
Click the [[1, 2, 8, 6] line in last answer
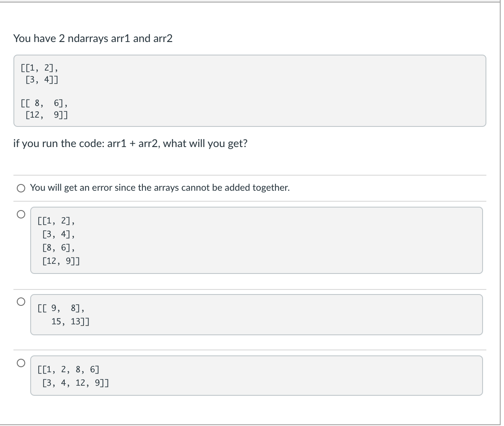[68, 370]
